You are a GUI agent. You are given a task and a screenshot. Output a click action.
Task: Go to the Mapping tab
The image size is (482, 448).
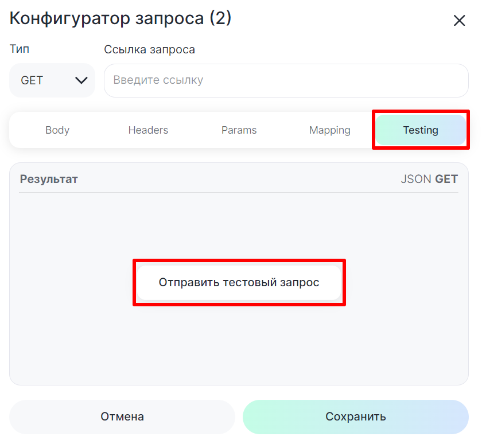(x=329, y=130)
